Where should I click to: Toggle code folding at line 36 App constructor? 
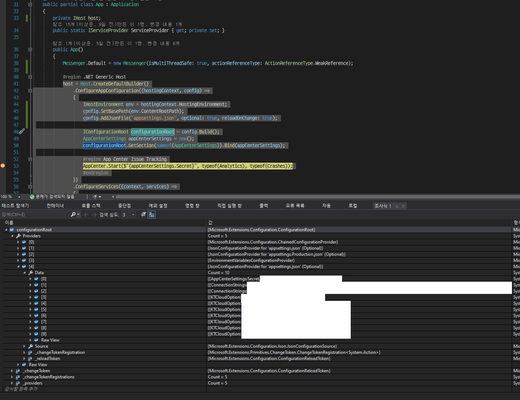30,50
